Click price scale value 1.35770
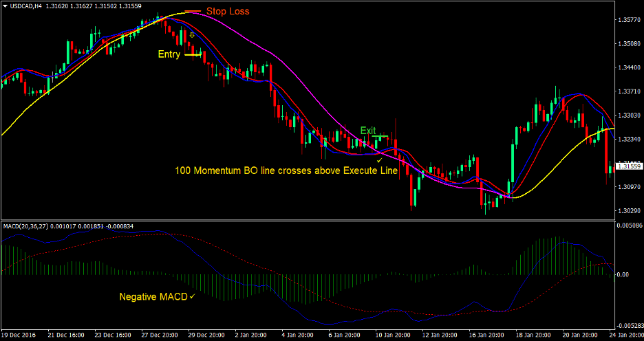This screenshot has height=341, width=644. (630, 19)
